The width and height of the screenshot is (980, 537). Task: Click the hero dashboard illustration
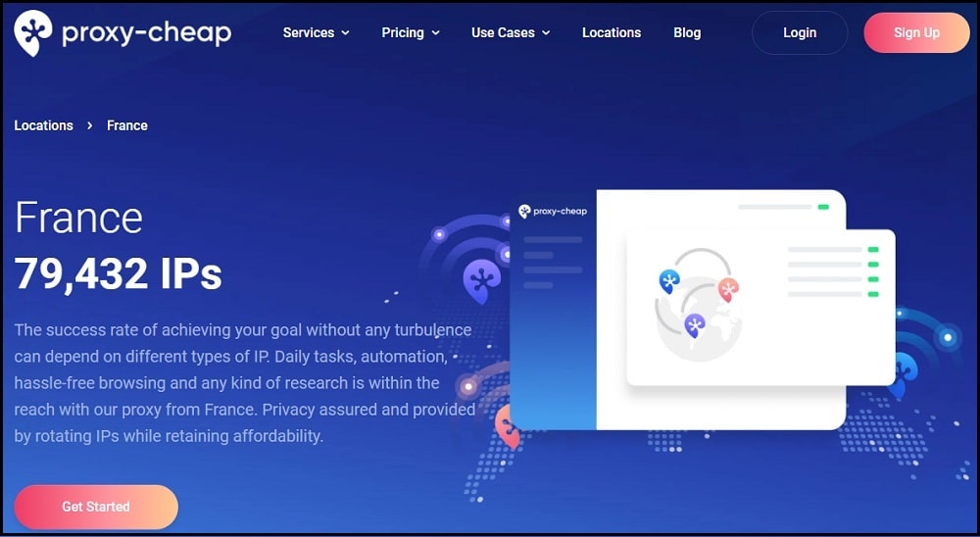[x=702, y=310]
